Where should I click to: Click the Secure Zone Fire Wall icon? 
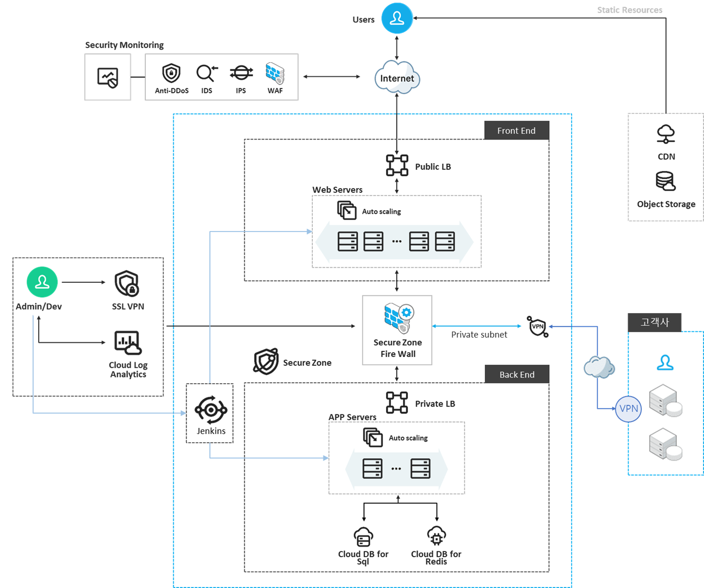click(399, 317)
